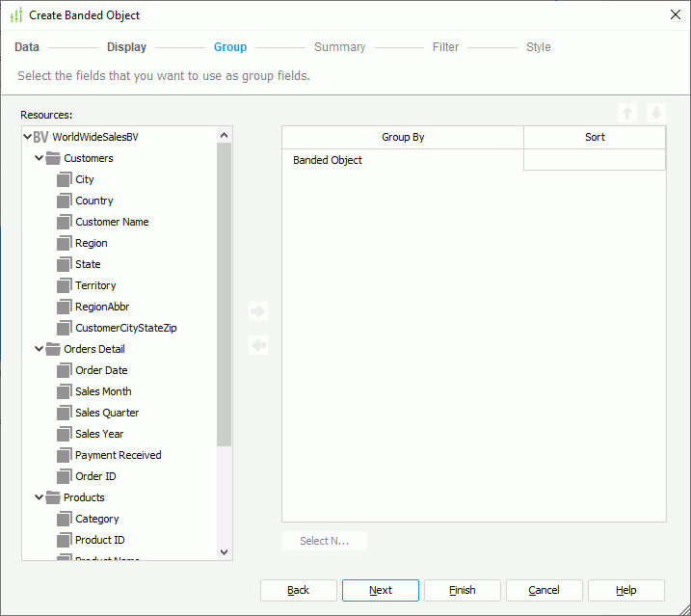The height and width of the screenshot is (616, 691).
Task: Click the move down arrow icon
Action: click(x=655, y=113)
